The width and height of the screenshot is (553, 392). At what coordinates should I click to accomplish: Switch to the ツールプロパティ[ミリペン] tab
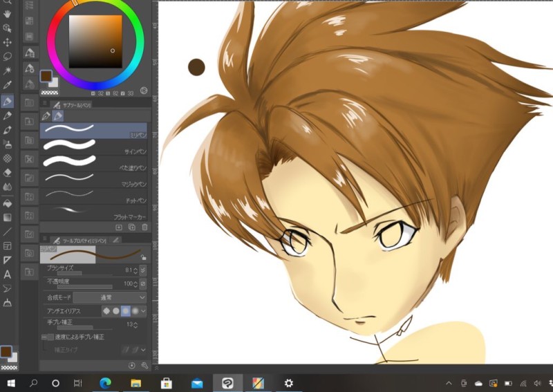pos(80,241)
